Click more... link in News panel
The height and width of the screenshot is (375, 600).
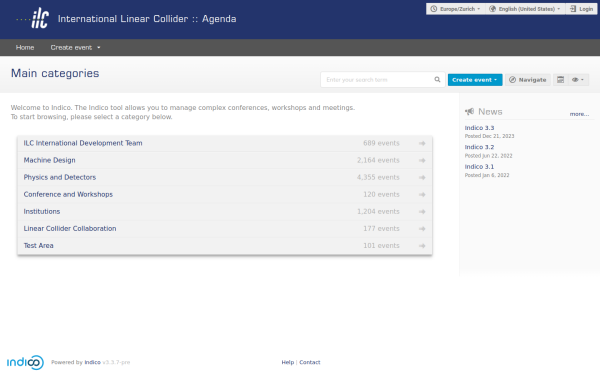pos(579,114)
